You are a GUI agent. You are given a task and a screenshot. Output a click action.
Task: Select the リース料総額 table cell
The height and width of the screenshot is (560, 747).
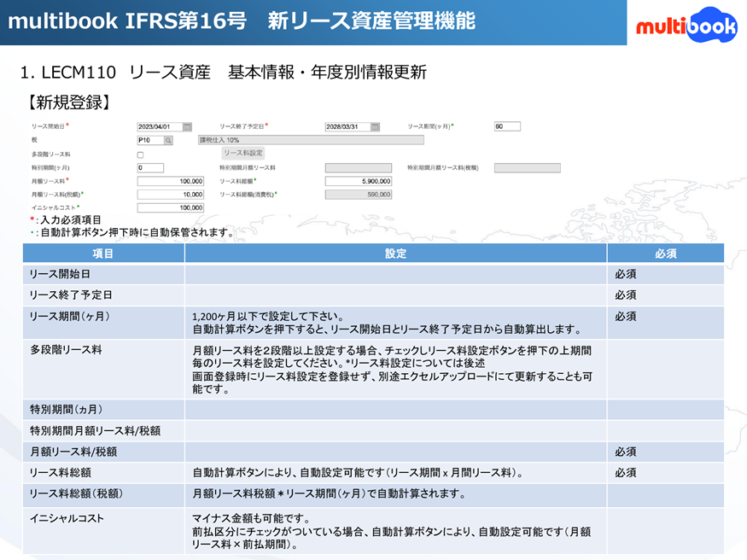pos(103,472)
